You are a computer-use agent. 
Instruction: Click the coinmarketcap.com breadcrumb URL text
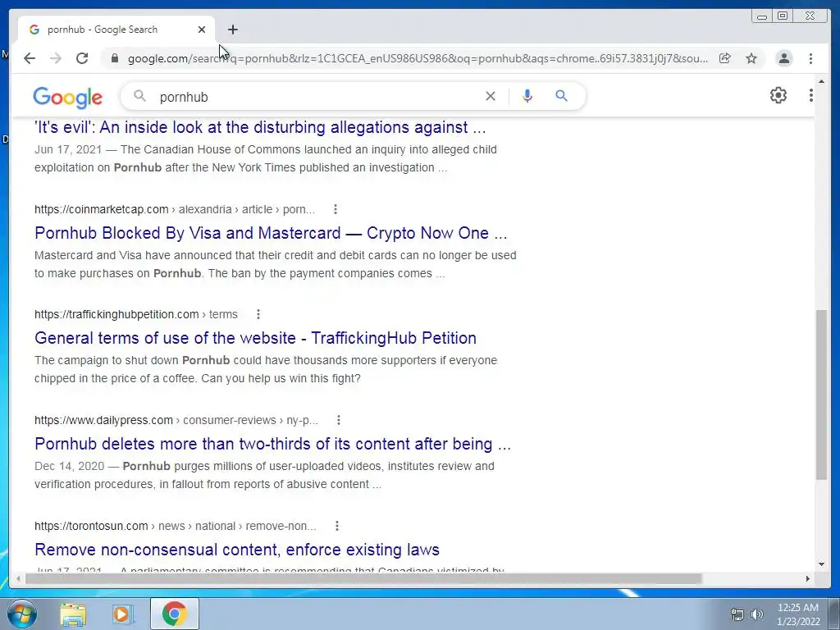click(175, 209)
